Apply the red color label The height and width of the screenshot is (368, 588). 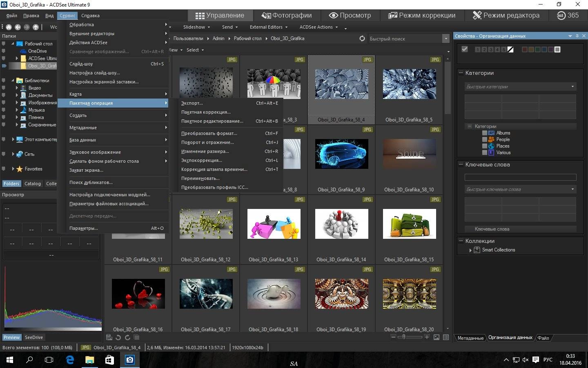tap(525, 49)
